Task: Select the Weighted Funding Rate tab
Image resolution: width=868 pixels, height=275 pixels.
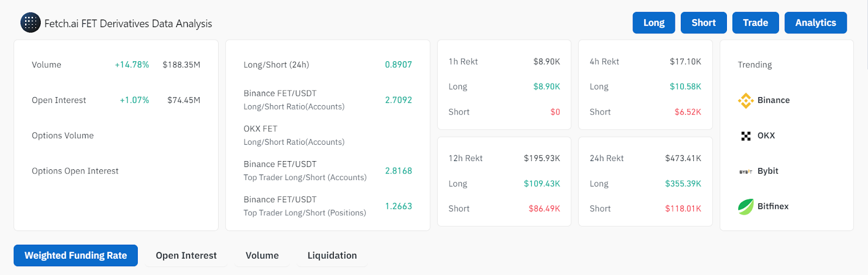Action: point(75,255)
